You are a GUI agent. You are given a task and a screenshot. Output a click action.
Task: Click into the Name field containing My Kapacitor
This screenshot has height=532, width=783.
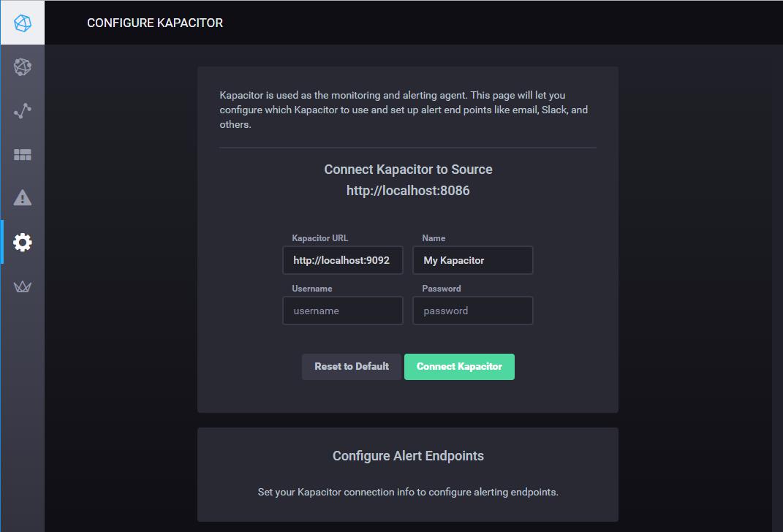coord(472,260)
